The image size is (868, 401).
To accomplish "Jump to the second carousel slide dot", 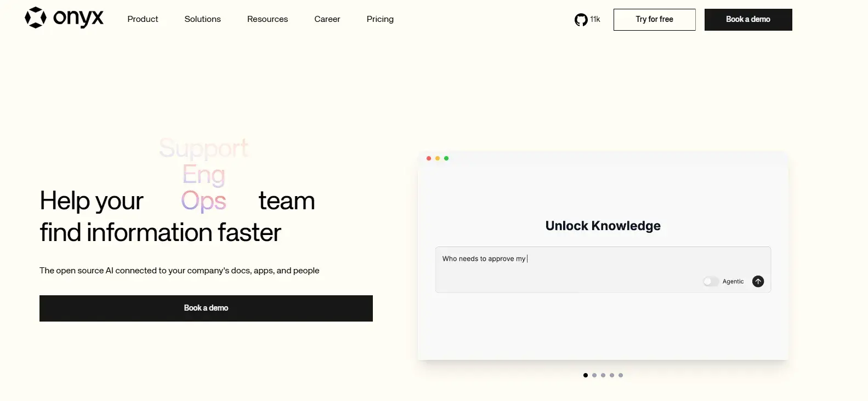I will coord(594,375).
